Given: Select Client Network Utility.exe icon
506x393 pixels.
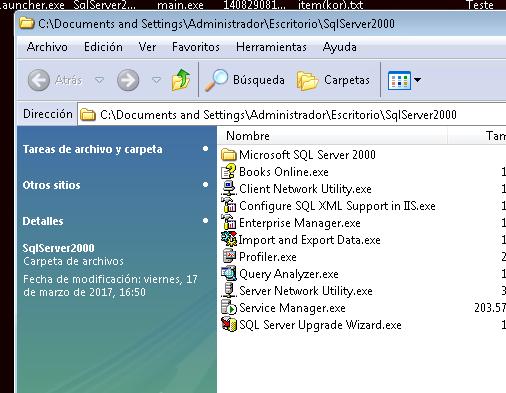Looking at the screenshot, I should [229, 188].
